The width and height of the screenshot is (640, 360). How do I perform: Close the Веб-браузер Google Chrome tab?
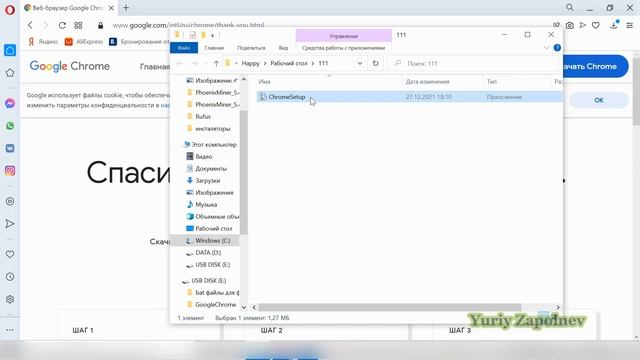[x=111, y=8]
